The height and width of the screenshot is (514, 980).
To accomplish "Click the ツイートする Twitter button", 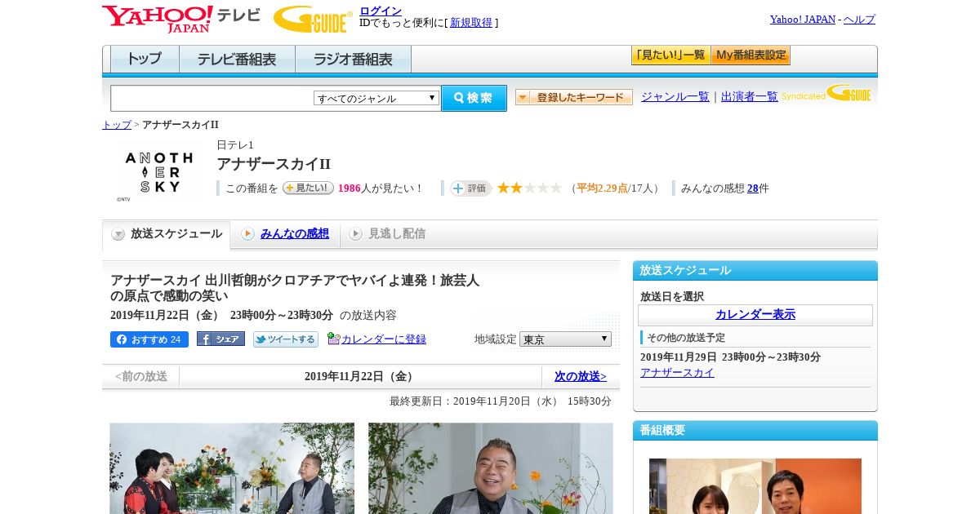I will click(x=286, y=339).
